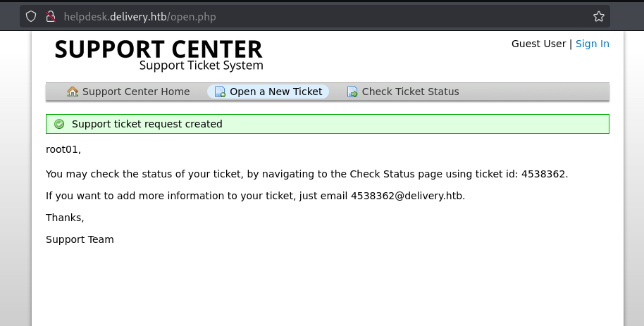Click the Check Ticket Status page icon

[x=352, y=92]
